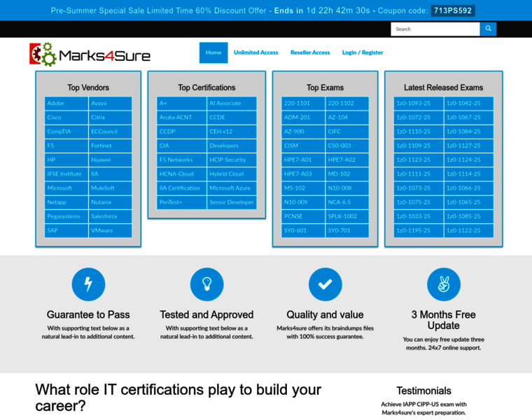Open the Reseller Access menu item
The width and height of the screenshot is (532, 420).
(310, 52)
